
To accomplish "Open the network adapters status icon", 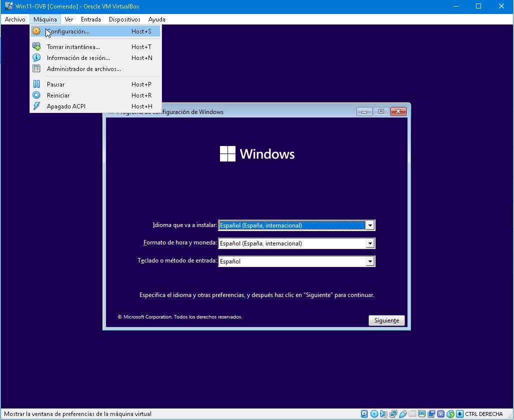I will (x=393, y=414).
